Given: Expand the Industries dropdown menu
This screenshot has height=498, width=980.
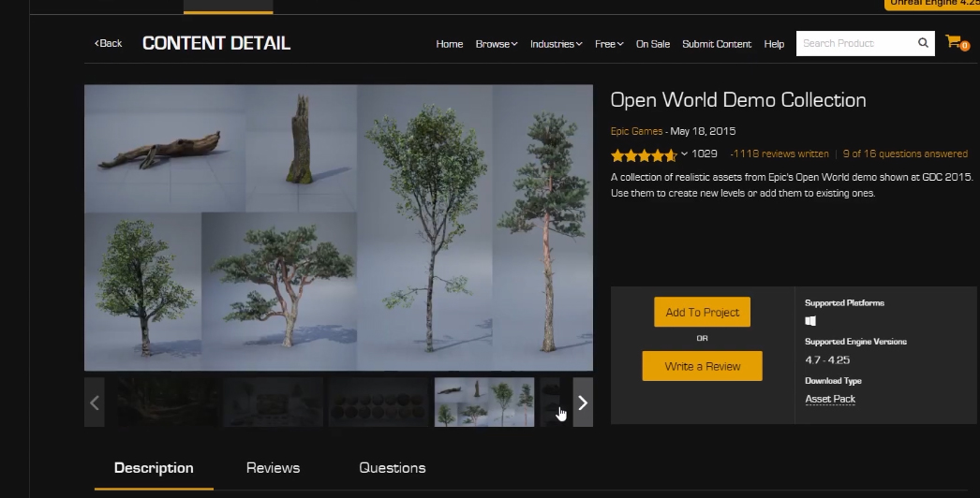Looking at the screenshot, I should click(556, 44).
